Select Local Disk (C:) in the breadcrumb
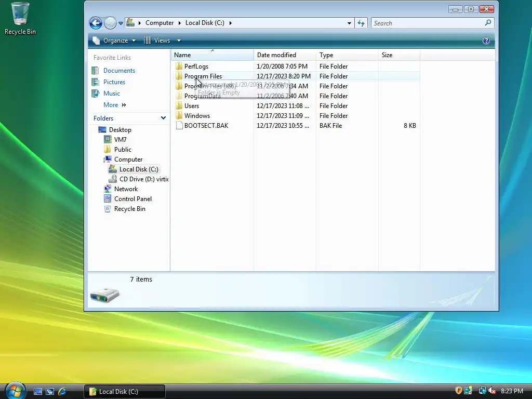 click(x=205, y=23)
